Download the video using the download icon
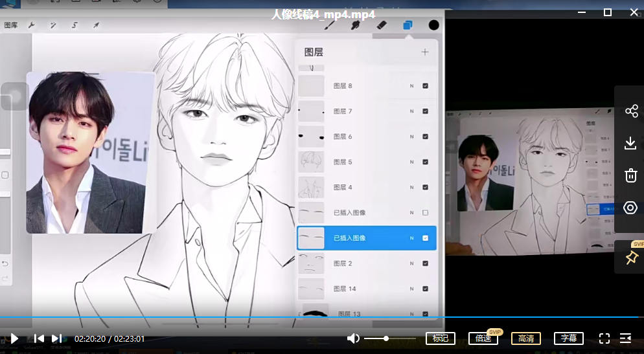Screen dimensions: 644x354 point(631,143)
